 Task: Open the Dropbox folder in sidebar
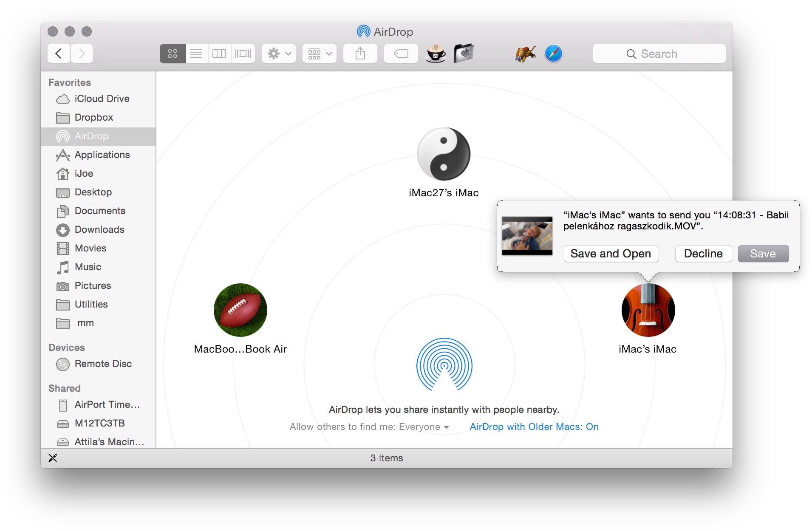(x=98, y=117)
